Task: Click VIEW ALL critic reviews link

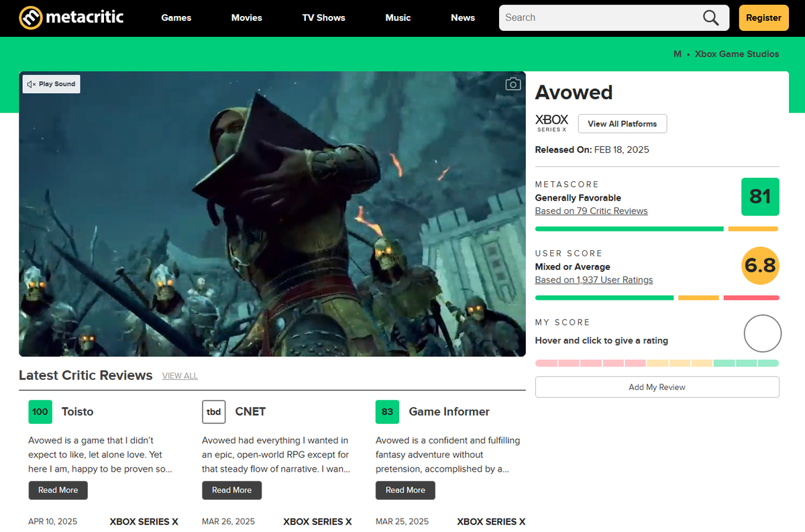Action: click(x=180, y=376)
